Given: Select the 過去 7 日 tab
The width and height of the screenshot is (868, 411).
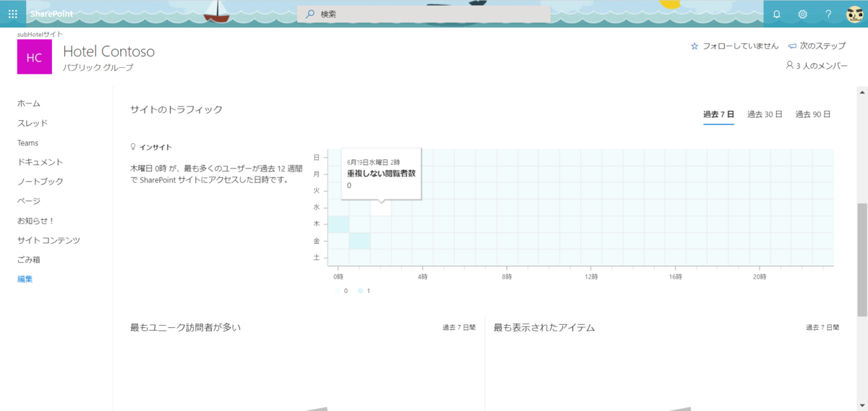Looking at the screenshot, I should (x=718, y=114).
